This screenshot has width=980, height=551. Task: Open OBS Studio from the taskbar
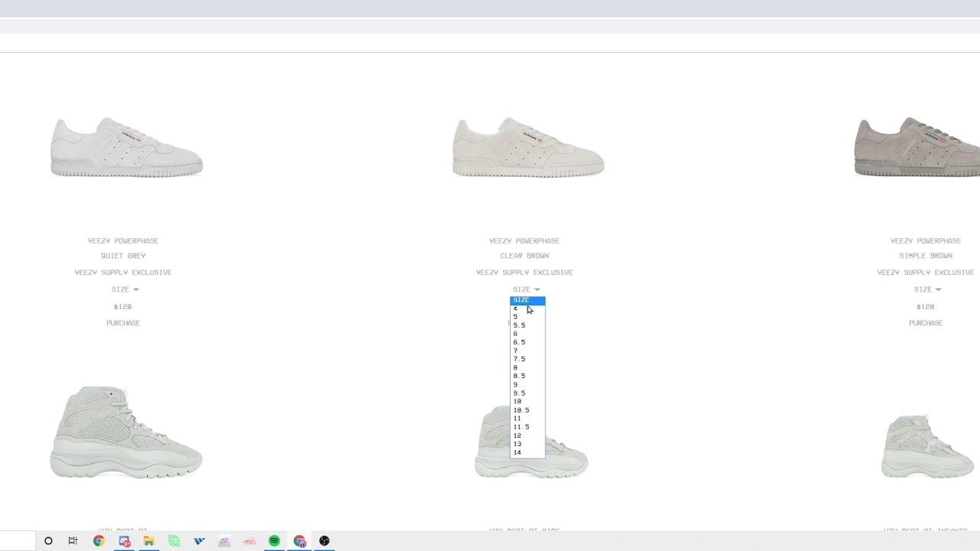pyautogui.click(x=325, y=541)
